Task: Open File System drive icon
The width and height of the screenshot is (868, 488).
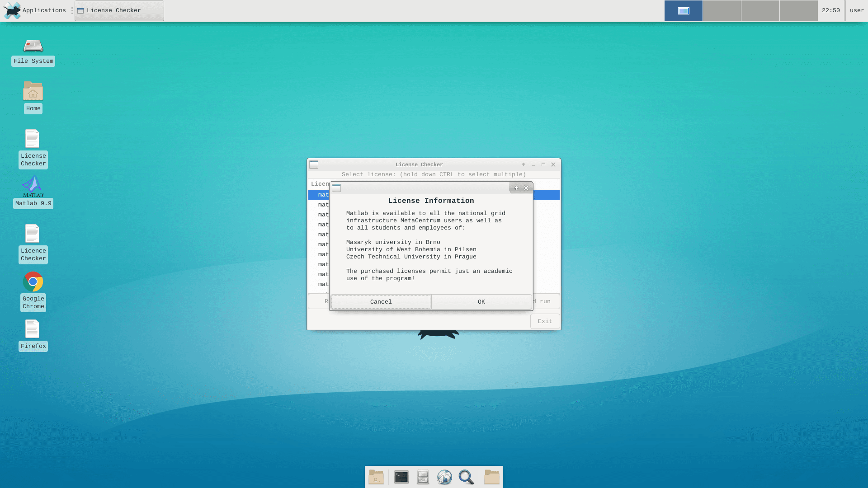Action: point(33,46)
